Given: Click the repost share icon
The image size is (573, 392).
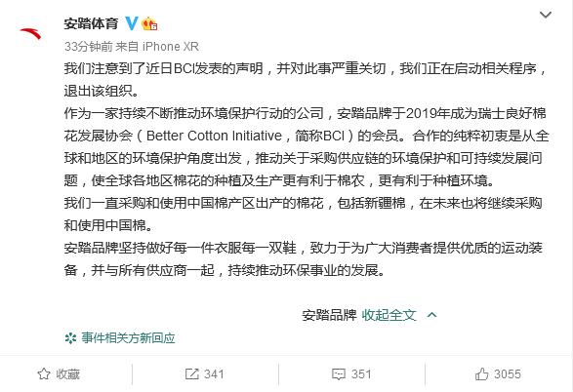Looking at the screenshot, I should click(192, 374).
